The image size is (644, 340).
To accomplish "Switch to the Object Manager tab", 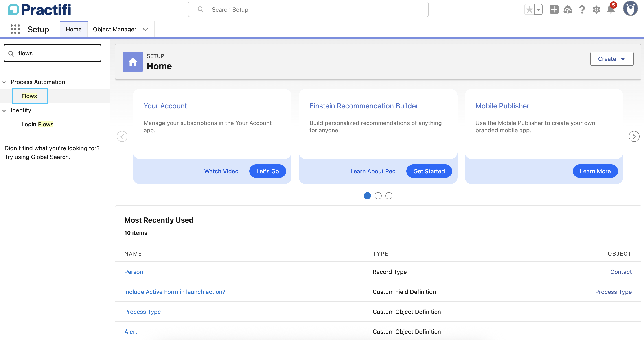I will 114,29.
